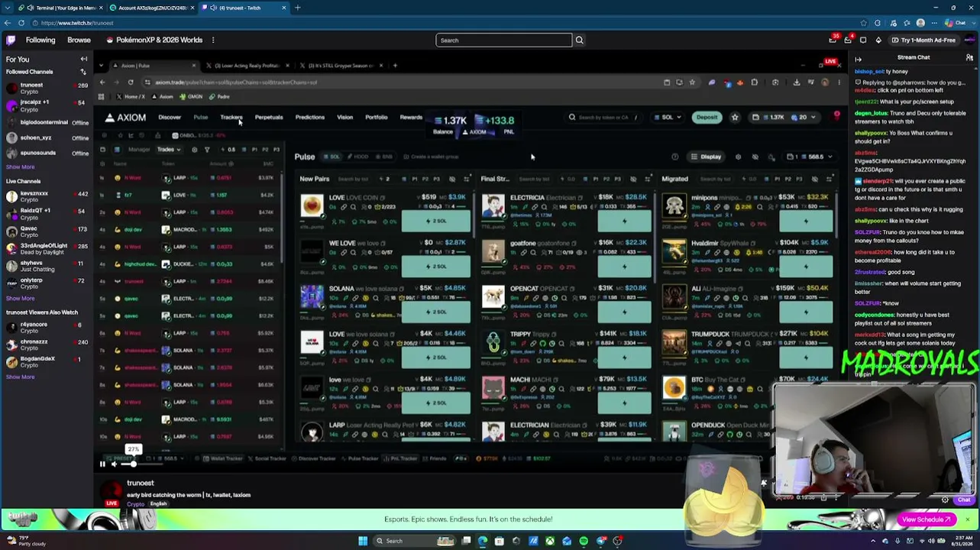The height and width of the screenshot is (550, 980).
Task: Click the purple Chat send button
Action: tap(964, 500)
